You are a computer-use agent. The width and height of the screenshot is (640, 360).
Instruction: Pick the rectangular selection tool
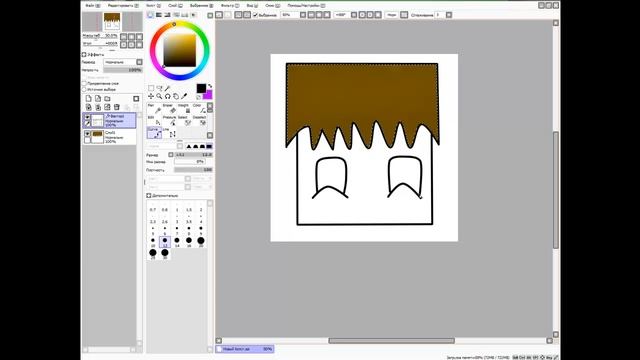tap(151, 88)
